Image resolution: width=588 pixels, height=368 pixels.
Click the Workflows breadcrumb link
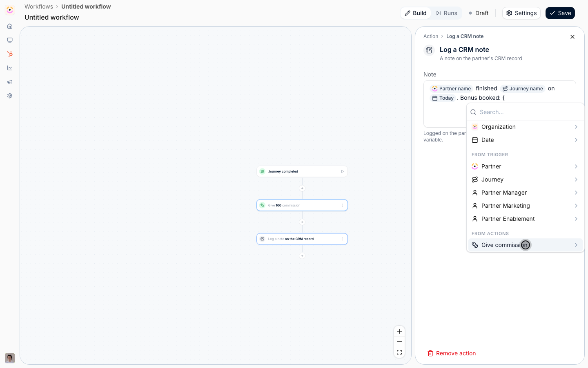pos(39,7)
